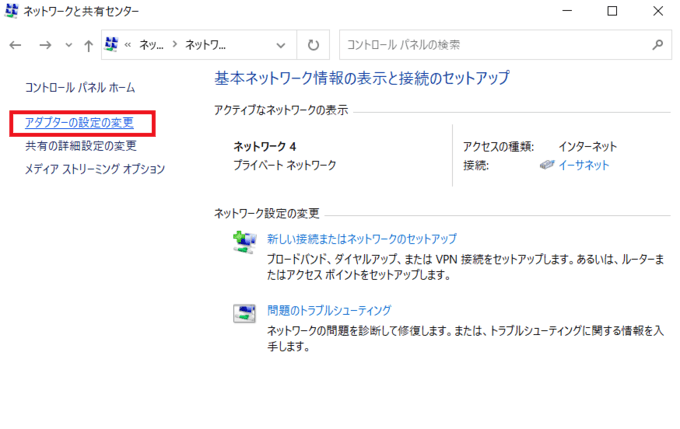Viewport: 680px width, 429px height.
Task: Open the recent locations dropdown arrow
Action: pyautogui.click(x=69, y=45)
